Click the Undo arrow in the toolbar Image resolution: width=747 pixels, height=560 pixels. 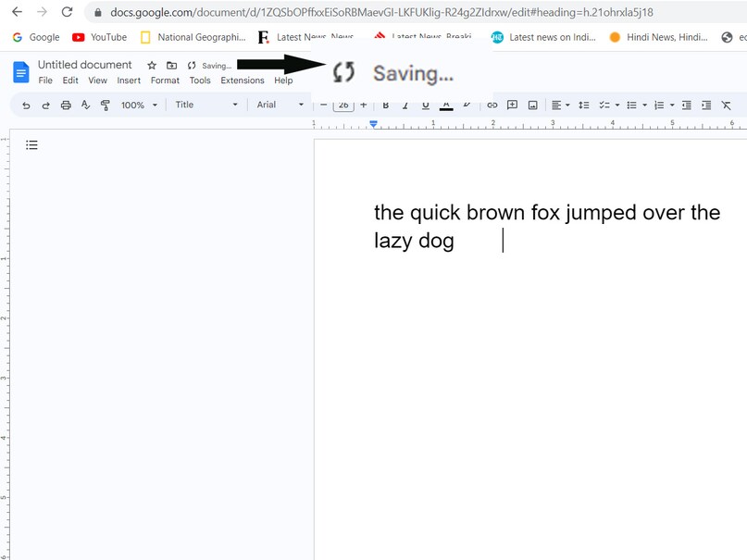26,106
